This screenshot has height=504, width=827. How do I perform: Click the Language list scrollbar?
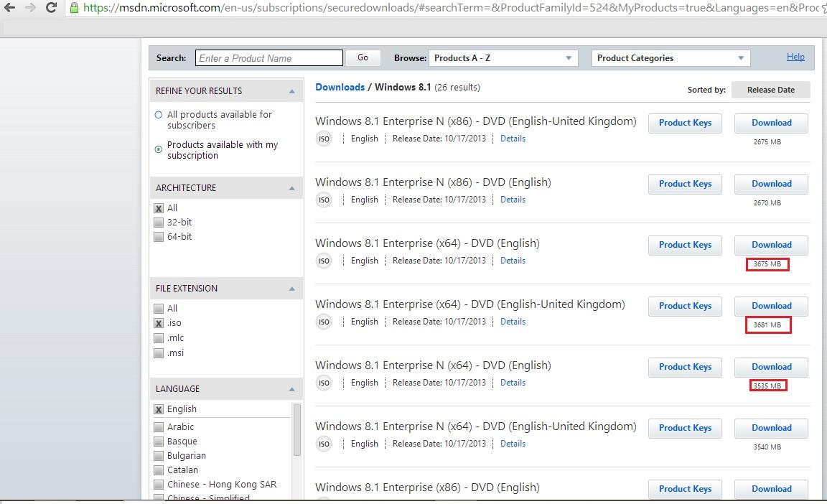[297, 429]
